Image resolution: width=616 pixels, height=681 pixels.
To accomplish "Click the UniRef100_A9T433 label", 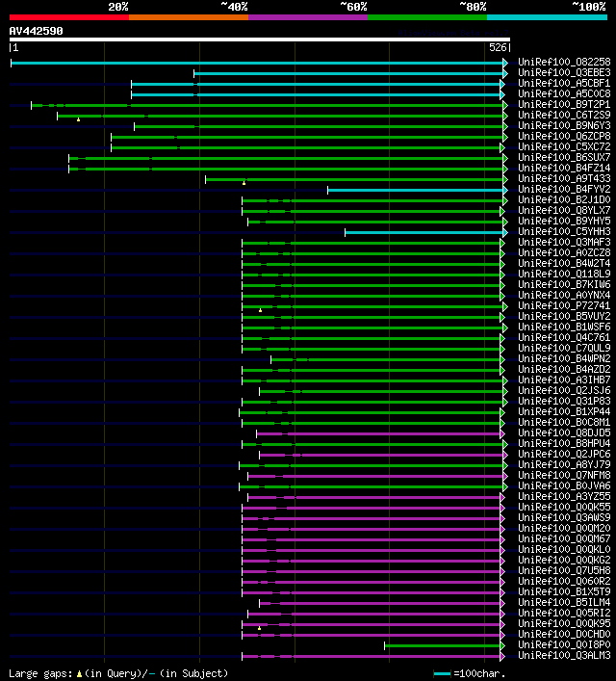I will tap(564, 178).
